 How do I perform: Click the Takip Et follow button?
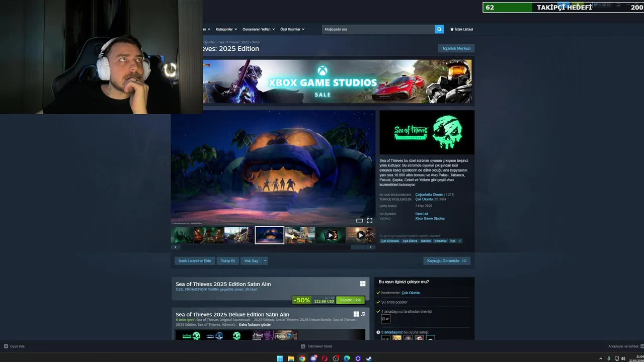tap(227, 261)
